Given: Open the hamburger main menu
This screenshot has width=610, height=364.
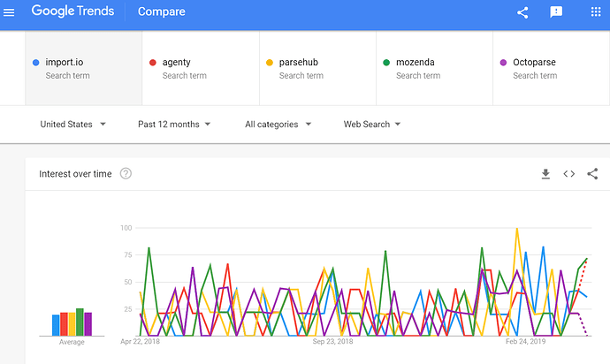Looking at the screenshot, I should tap(9, 12).
